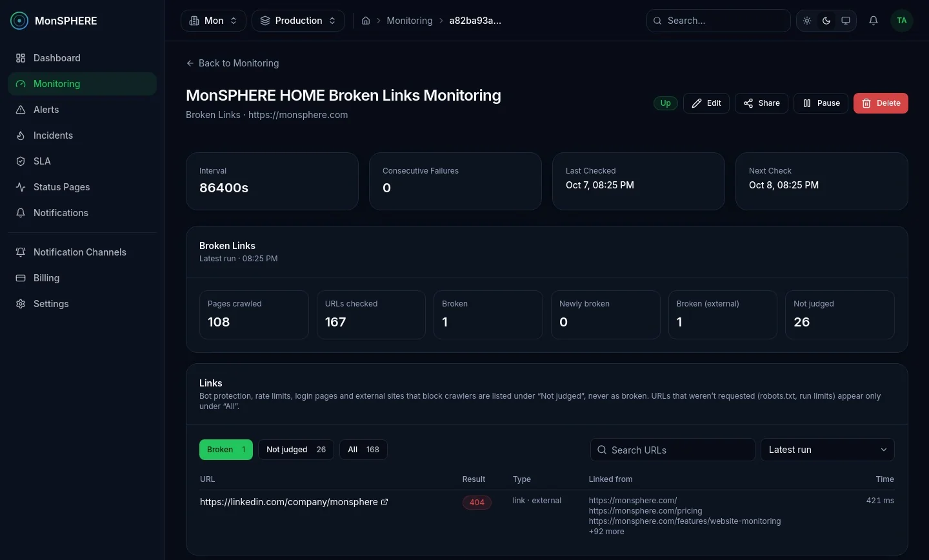Image resolution: width=929 pixels, height=560 pixels.
Task: Click the Incidents flame icon
Action: (21, 135)
